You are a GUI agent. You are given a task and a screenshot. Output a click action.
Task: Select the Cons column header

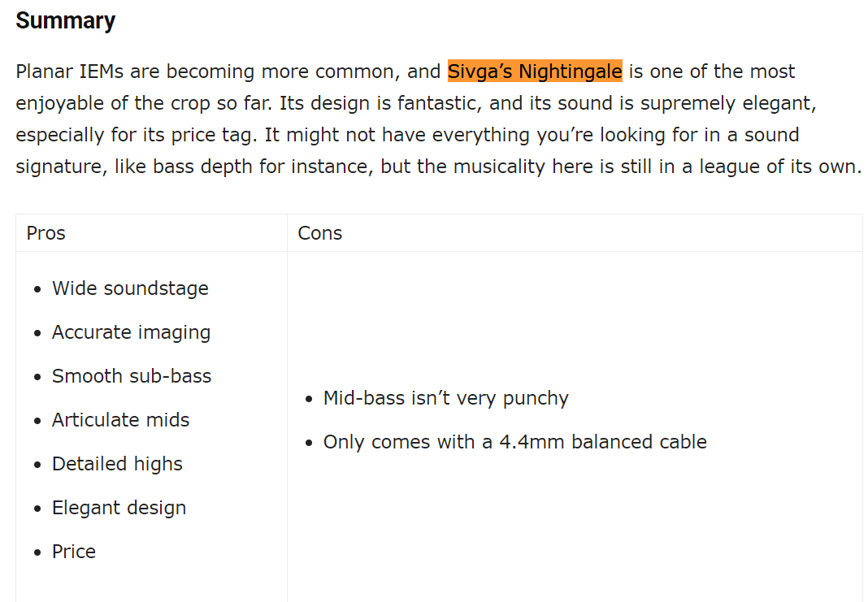pyautogui.click(x=320, y=233)
